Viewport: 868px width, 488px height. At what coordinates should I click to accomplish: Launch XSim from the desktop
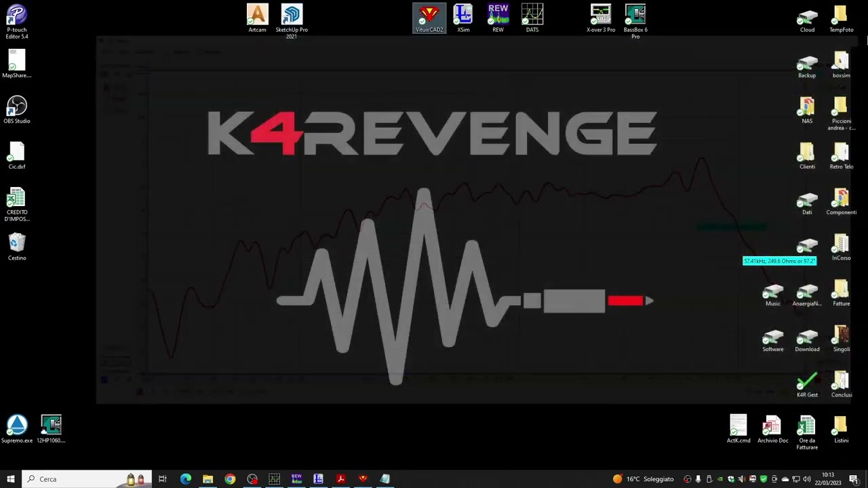pyautogui.click(x=463, y=18)
